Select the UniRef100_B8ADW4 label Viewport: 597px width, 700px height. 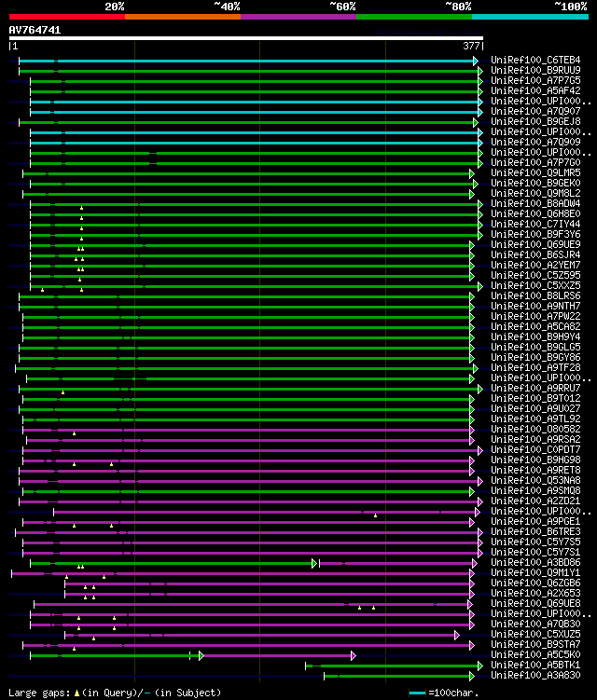click(535, 203)
